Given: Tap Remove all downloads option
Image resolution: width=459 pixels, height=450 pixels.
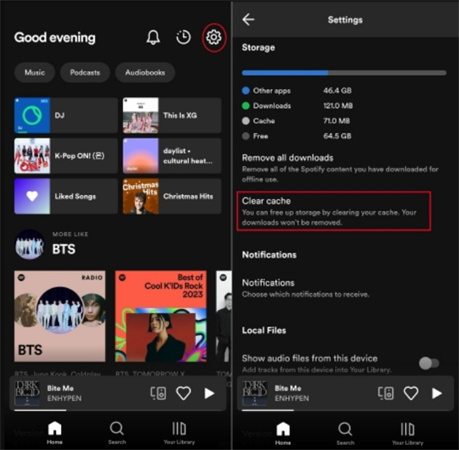Looking at the screenshot, I should pyautogui.click(x=340, y=168).
